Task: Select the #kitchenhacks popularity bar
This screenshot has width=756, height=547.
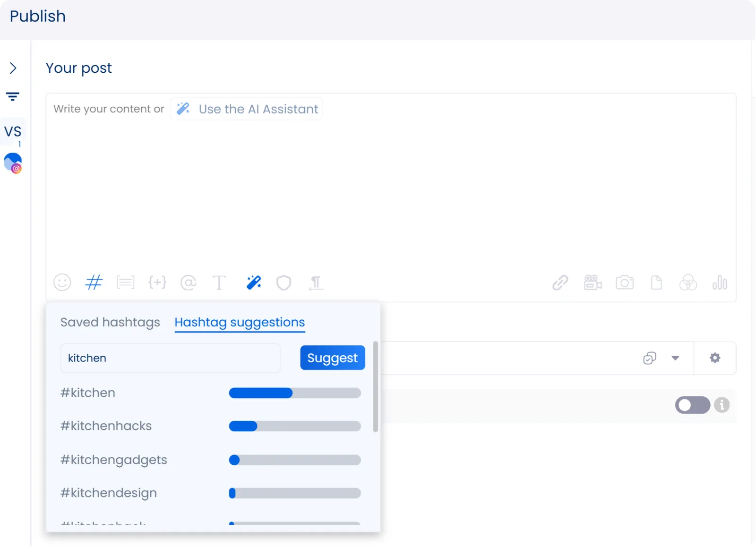Action: tap(294, 426)
